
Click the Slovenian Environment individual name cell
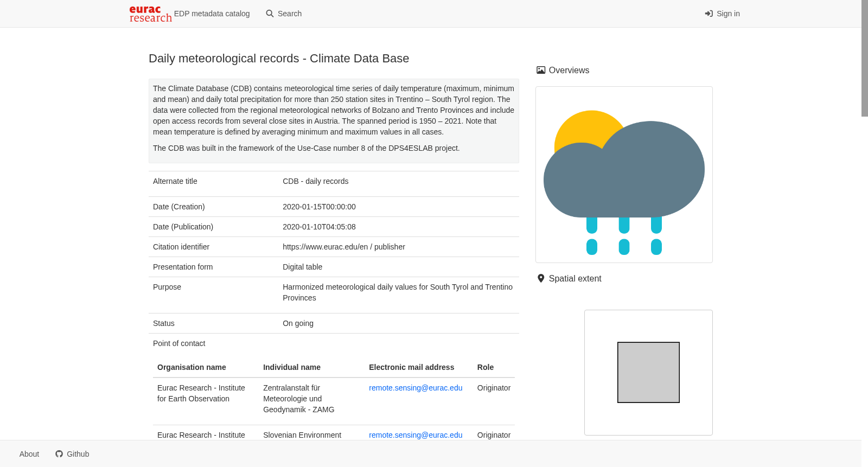(302, 435)
